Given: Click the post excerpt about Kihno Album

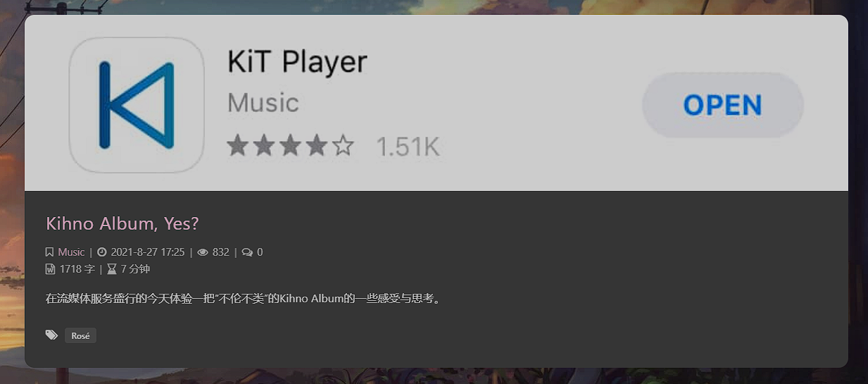Looking at the screenshot, I should coord(244,299).
